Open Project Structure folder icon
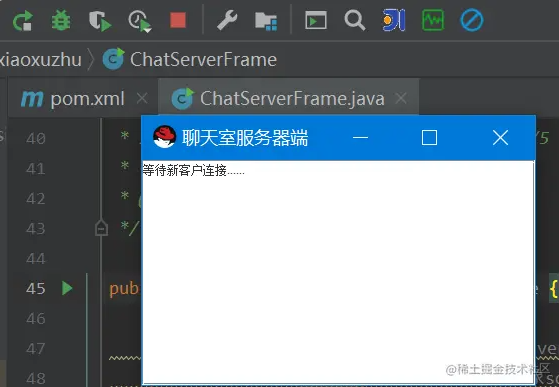Viewport: 559px width, 387px height. [x=266, y=21]
